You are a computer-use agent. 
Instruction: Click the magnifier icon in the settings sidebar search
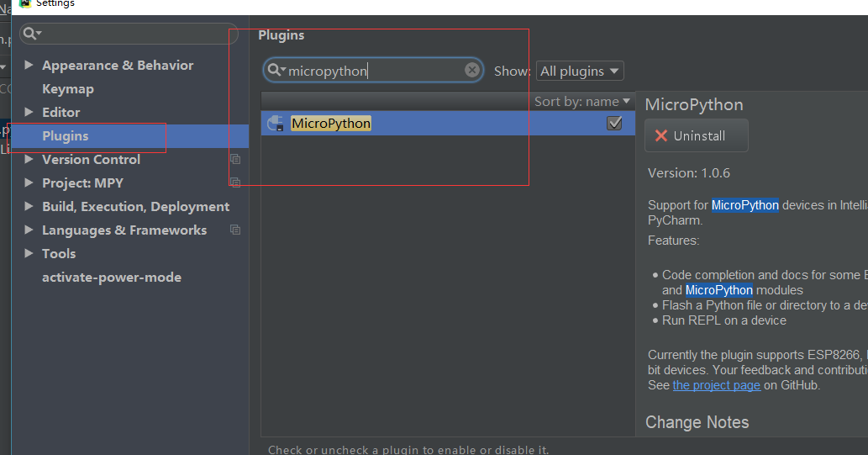(x=30, y=34)
